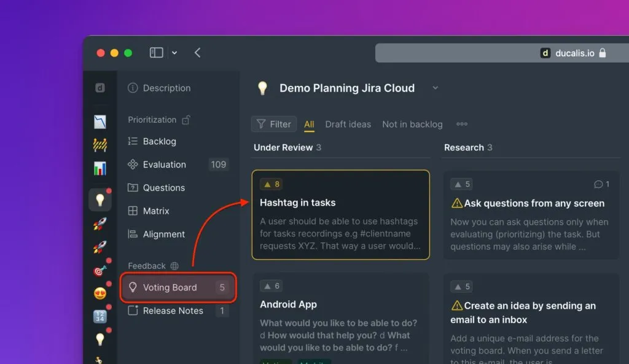Open the sidebar options chevron in title bar
The image size is (629, 364).
coord(174,53)
